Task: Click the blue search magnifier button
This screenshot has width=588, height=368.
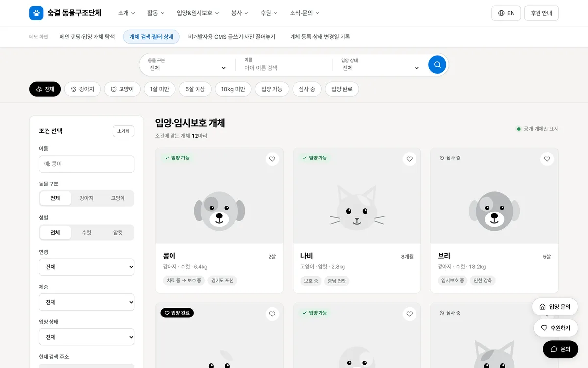Action: 437,65
